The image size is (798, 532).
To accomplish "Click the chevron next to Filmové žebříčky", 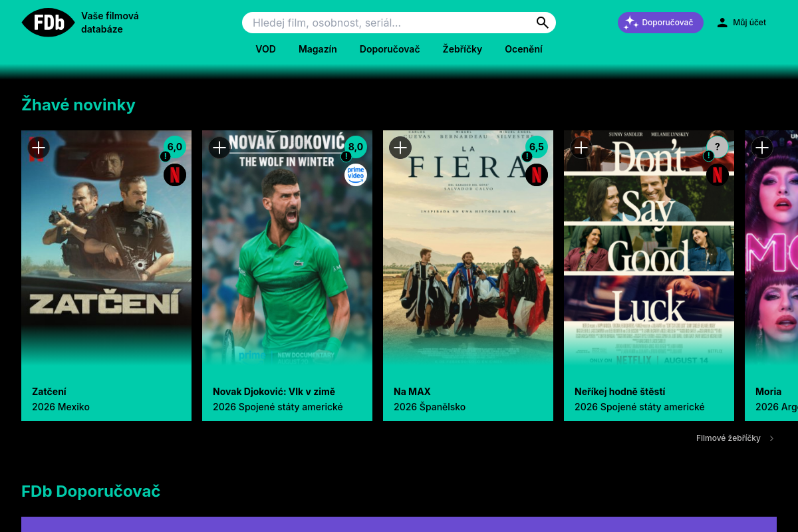I will [x=771, y=438].
